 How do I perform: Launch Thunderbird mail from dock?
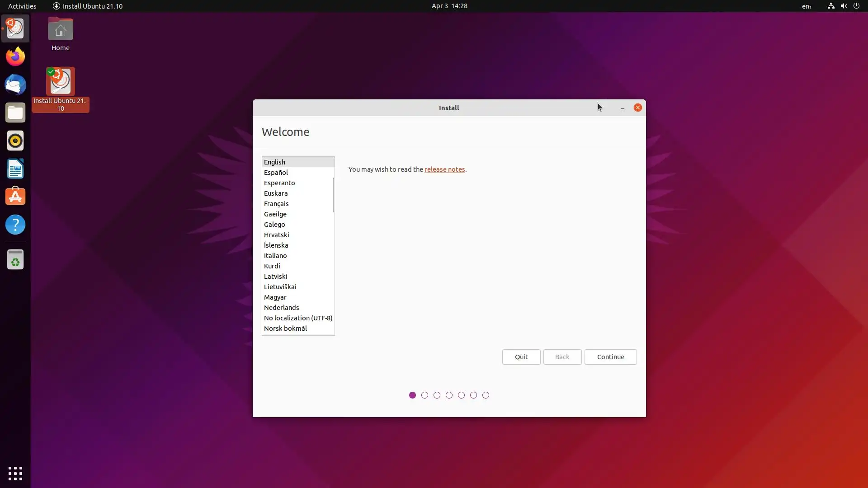point(15,84)
